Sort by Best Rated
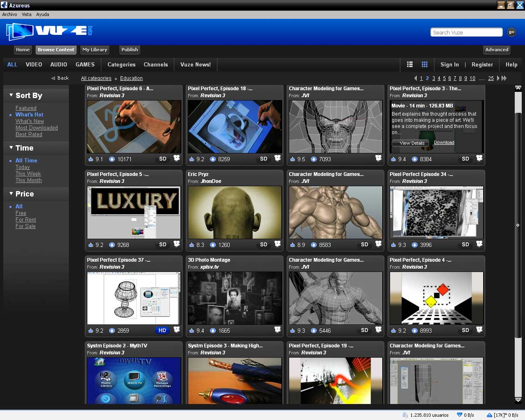 tap(29, 134)
